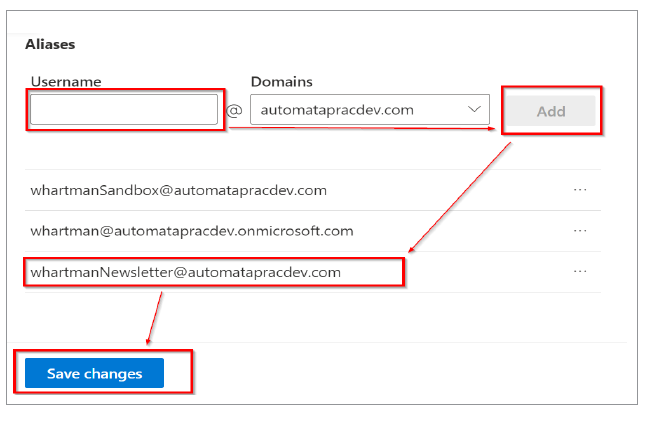Open the more-actions menu for whartmanNewsletter
Image resolution: width=646 pixels, height=424 pixels.
point(580,271)
